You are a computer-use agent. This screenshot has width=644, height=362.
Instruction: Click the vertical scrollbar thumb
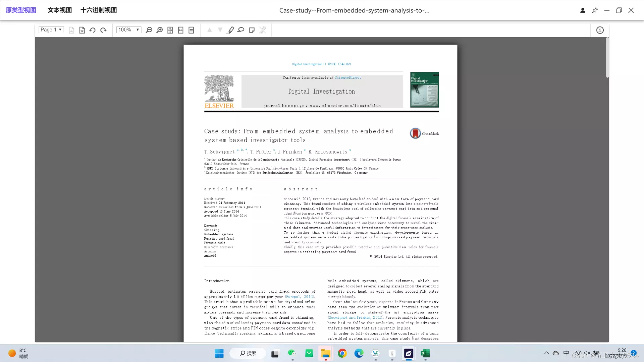pos(607,57)
